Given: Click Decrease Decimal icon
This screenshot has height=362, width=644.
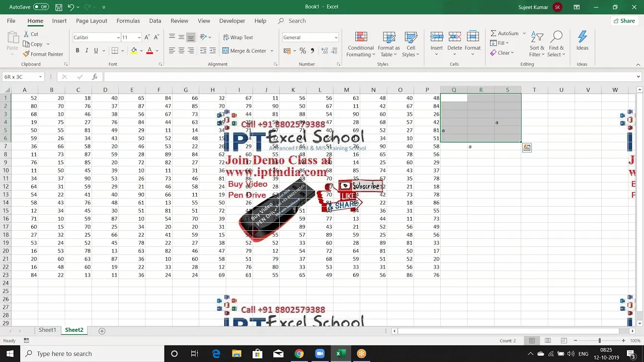Looking at the screenshot, I should [335, 51].
